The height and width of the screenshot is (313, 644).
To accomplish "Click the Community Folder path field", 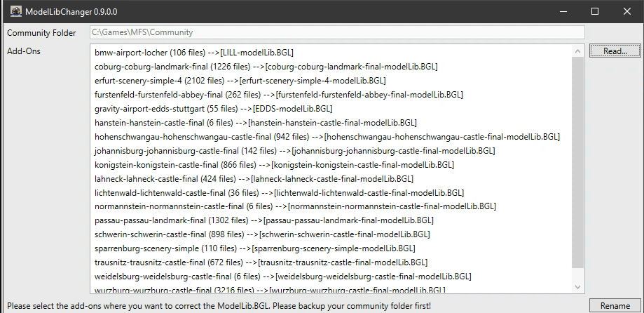I will (336, 32).
